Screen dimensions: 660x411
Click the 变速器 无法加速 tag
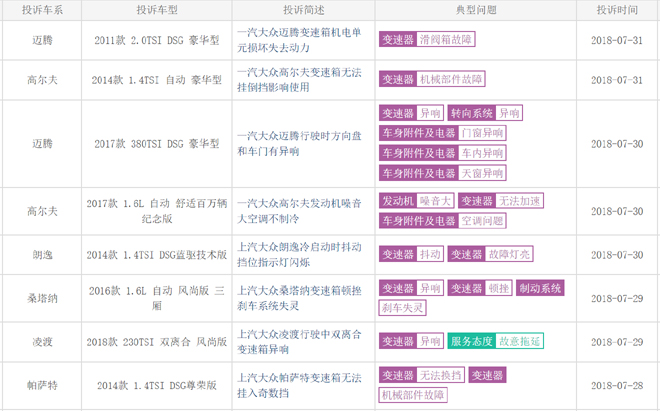click(501, 201)
